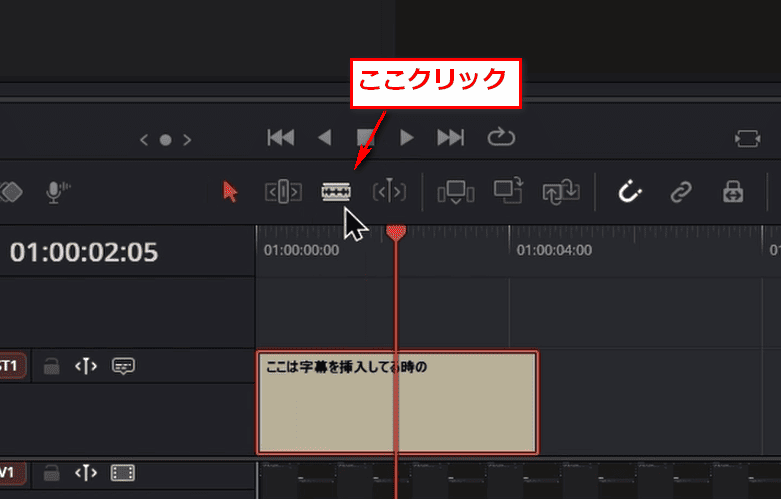Screen dimensions: 781x499
Task: Toggle auto track selector on ST1
Action: tap(86, 367)
